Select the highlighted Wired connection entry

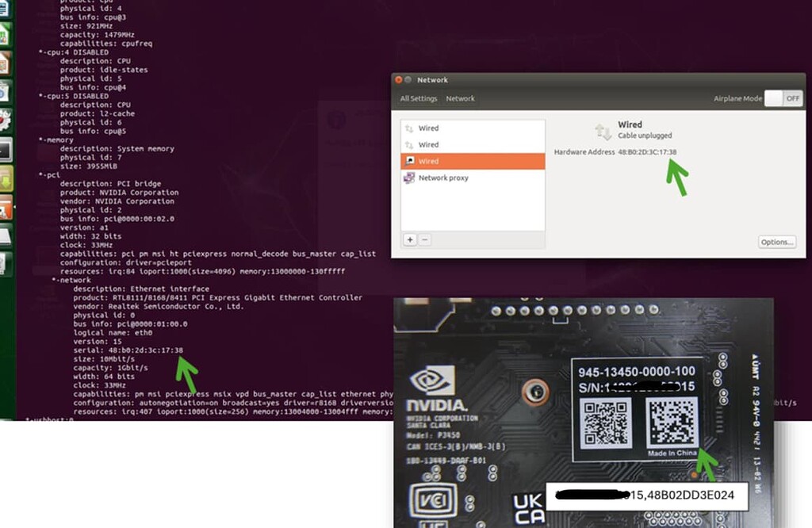(x=473, y=161)
